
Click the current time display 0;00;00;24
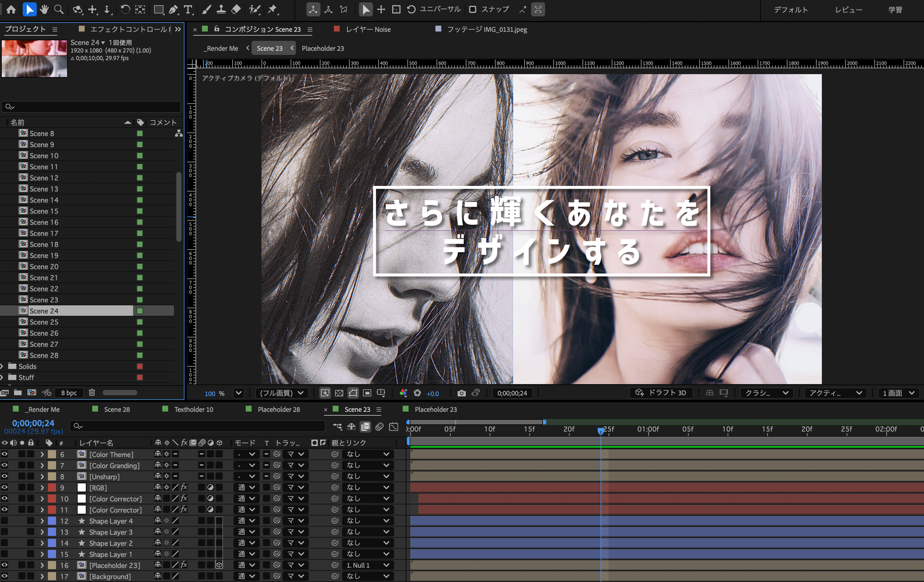coord(33,423)
